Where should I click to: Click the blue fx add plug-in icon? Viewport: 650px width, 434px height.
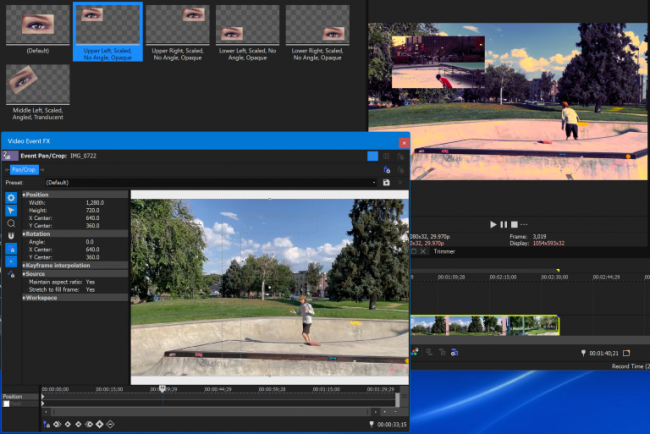point(386,170)
